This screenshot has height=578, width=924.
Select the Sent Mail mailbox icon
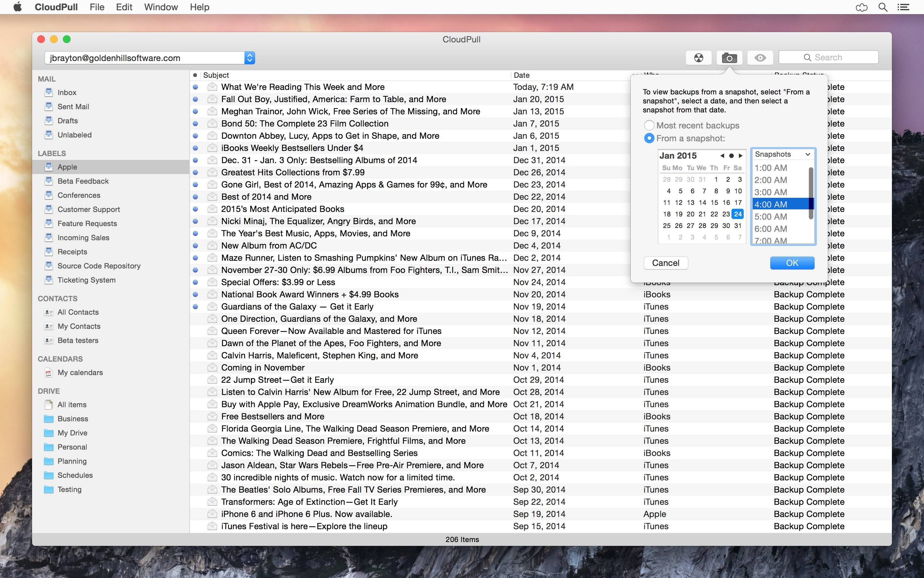[48, 106]
